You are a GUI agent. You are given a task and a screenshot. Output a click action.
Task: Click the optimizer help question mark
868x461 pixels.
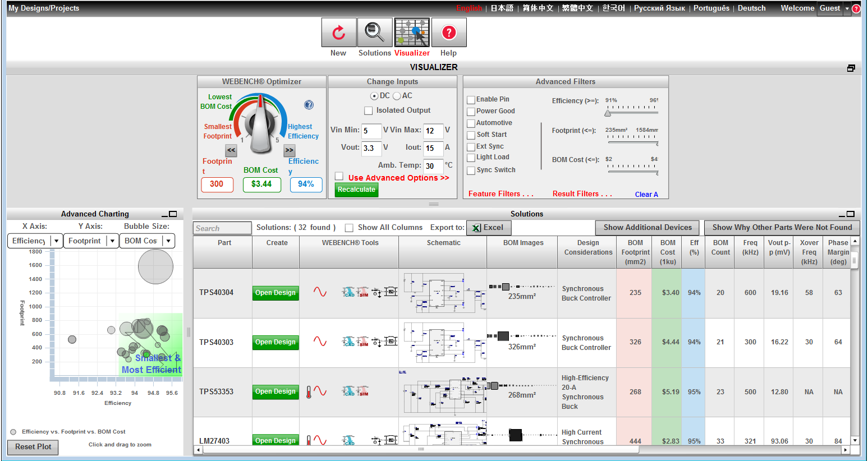[x=309, y=105]
